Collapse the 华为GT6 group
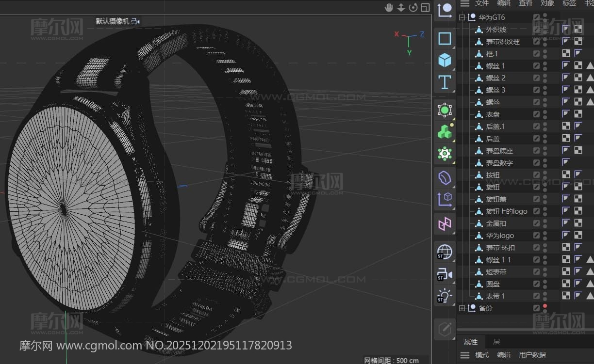The image size is (594, 364). click(462, 17)
